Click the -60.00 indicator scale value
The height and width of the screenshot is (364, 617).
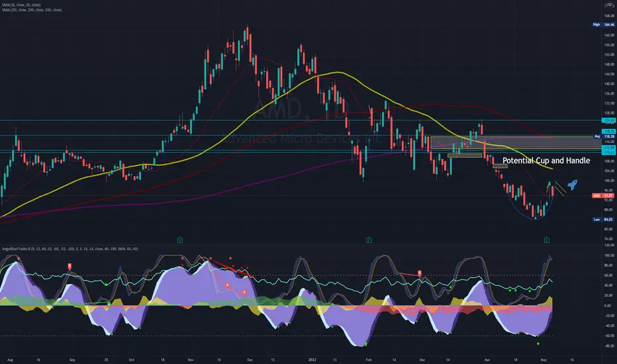point(608,336)
